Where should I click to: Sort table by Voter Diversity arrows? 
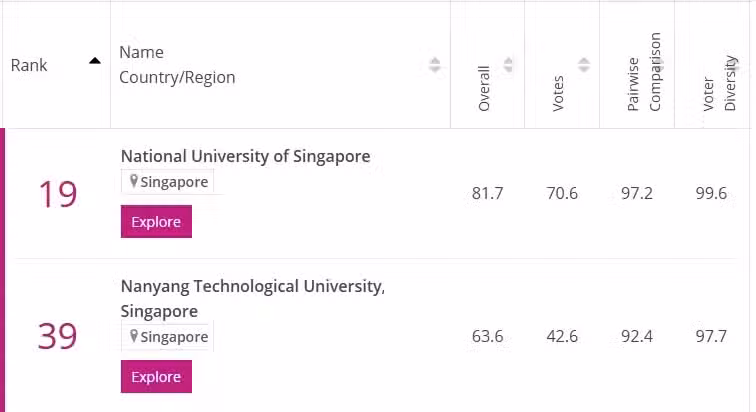point(732,65)
